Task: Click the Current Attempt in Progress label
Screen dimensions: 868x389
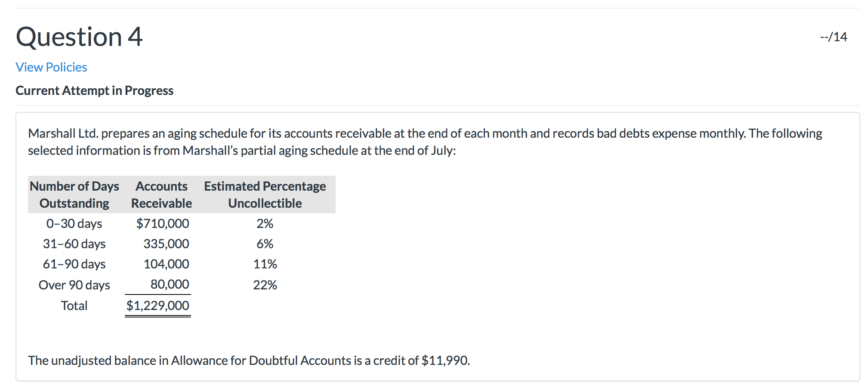Action: (94, 91)
